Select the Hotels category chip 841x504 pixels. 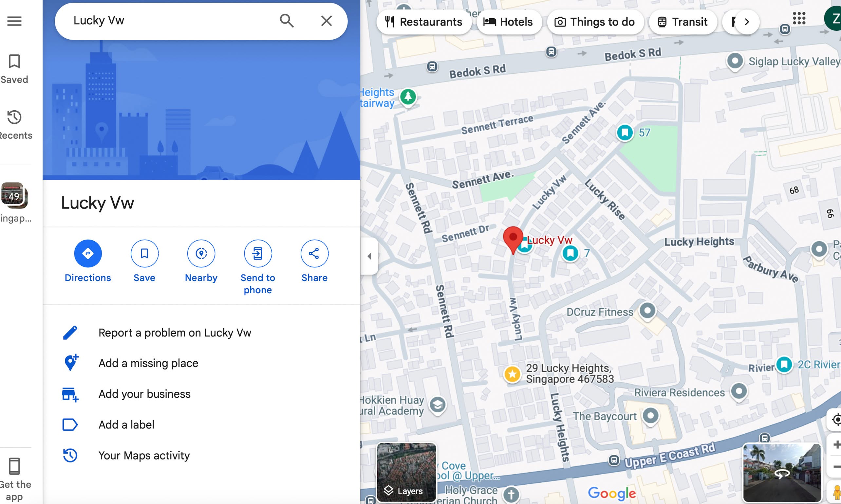click(x=508, y=22)
